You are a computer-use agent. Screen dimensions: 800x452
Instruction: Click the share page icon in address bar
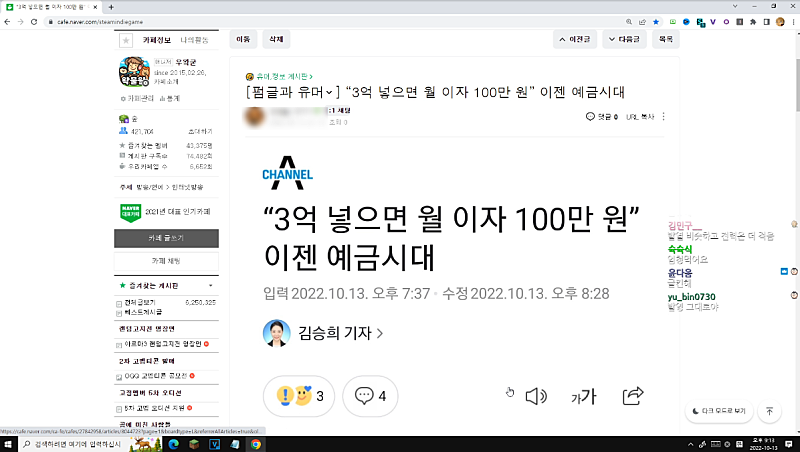pos(642,22)
